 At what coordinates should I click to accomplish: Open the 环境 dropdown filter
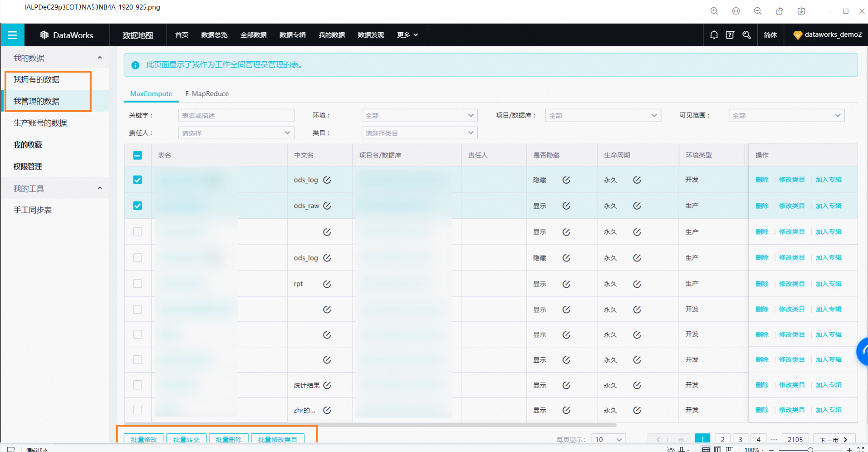click(x=420, y=115)
